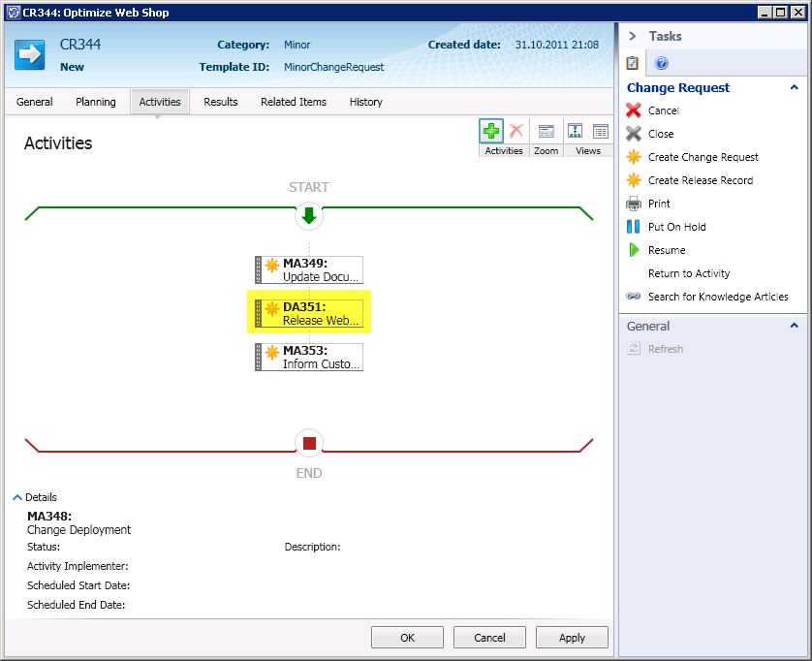812x661 pixels.
Task: Switch to the Related Items tab
Action: pos(294,102)
